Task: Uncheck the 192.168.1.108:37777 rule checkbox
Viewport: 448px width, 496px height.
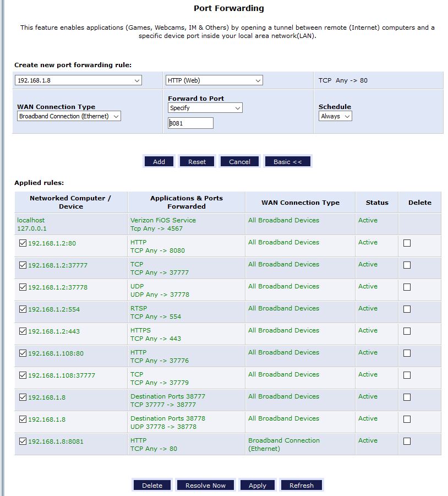Action: point(23,375)
